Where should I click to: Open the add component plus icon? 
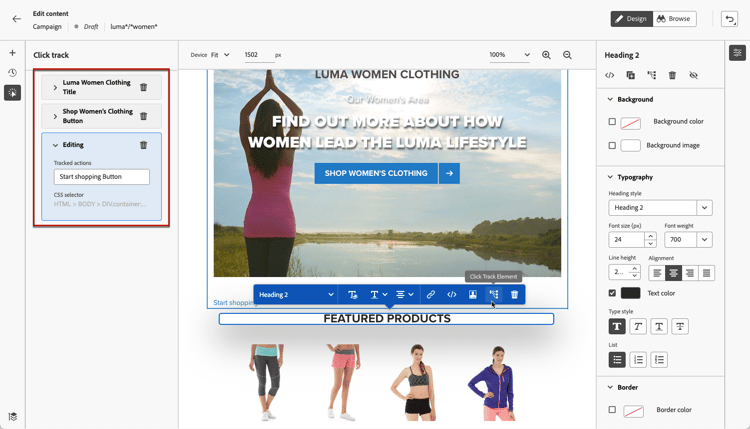pyautogui.click(x=12, y=53)
